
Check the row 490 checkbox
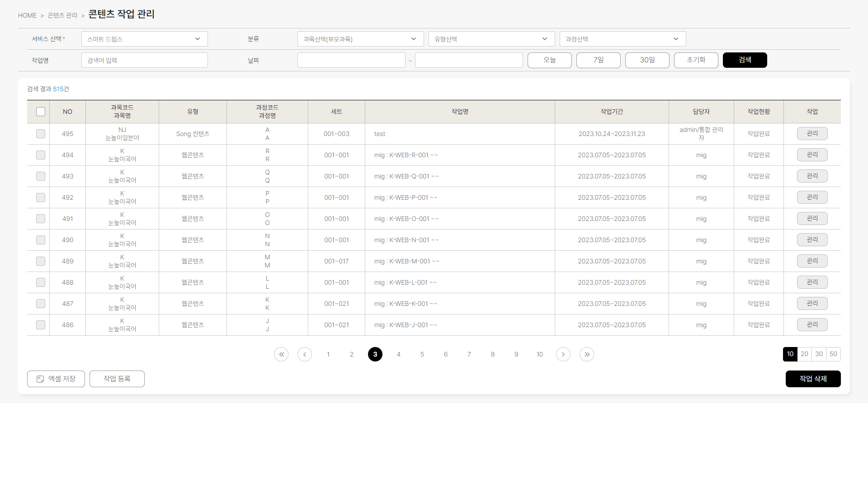(x=41, y=240)
